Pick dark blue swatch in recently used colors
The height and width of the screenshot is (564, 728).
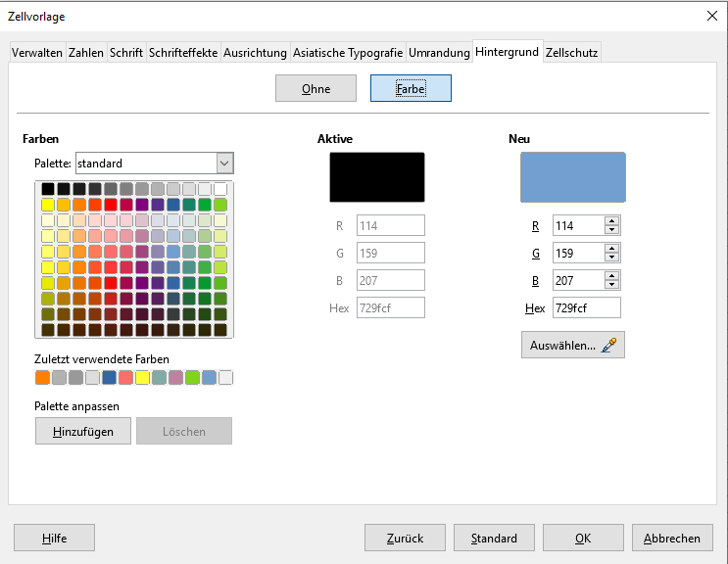[109, 378]
